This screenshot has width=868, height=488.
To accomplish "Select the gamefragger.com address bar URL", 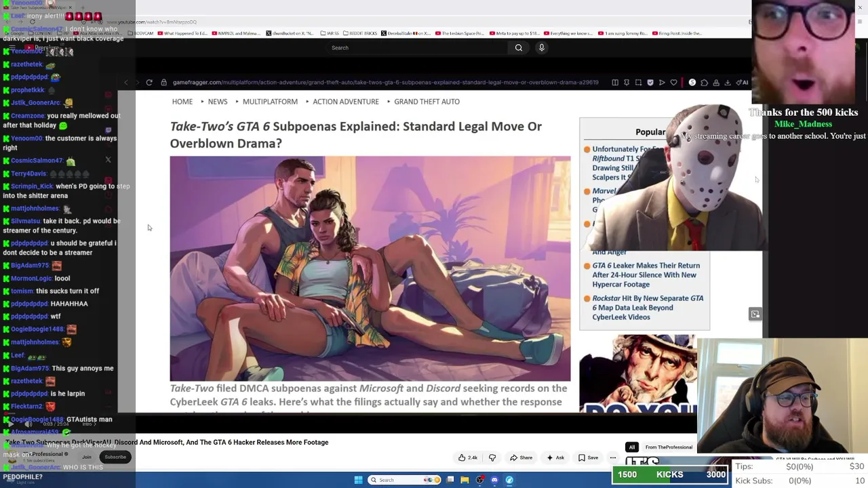I will click(x=385, y=83).
